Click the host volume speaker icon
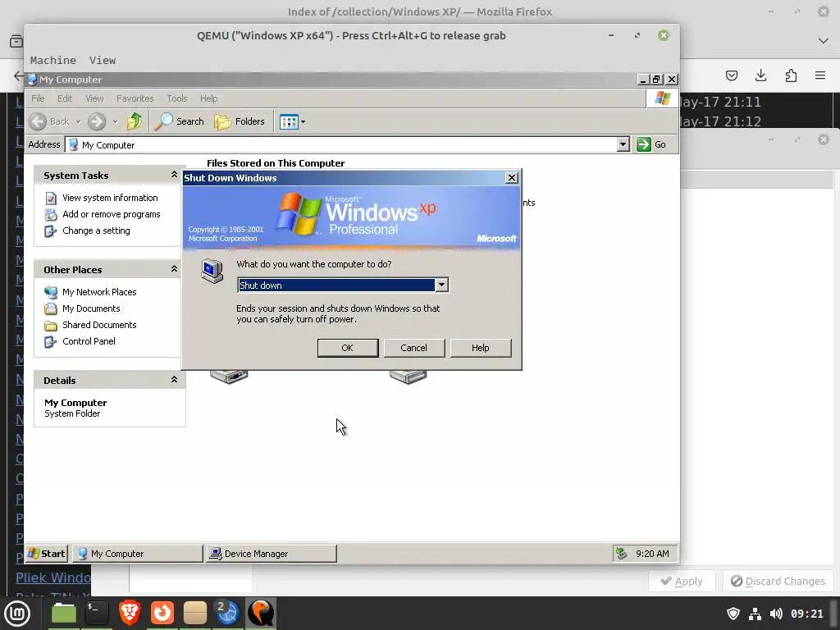Viewport: 840px width, 630px height. click(776, 614)
